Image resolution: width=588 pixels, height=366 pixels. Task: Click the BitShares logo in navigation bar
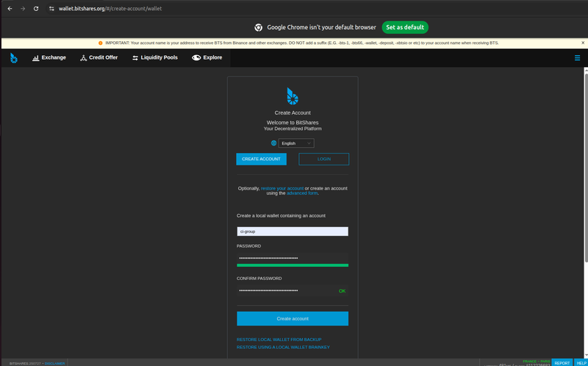pos(14,58)
